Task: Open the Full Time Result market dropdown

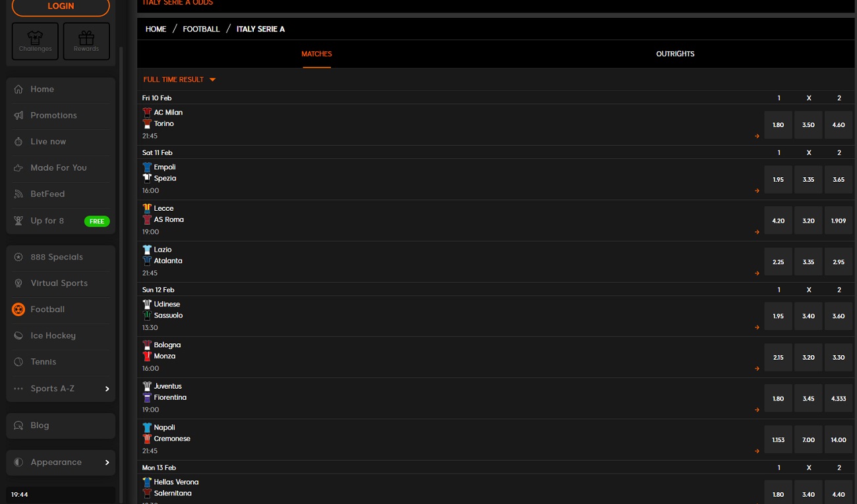Action: click(x=179, y=80)
